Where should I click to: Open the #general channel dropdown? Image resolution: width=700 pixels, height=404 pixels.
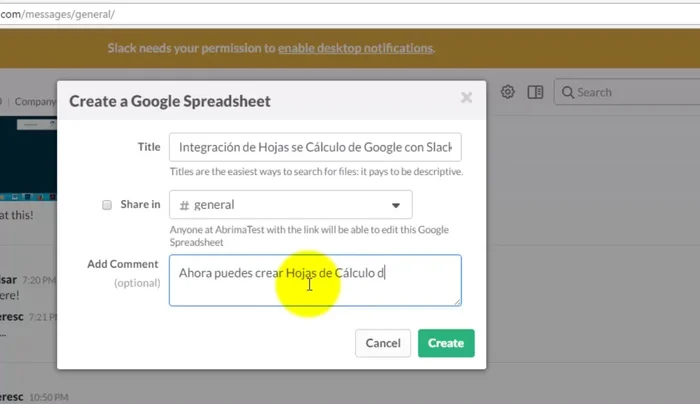[x=291, y=204]
